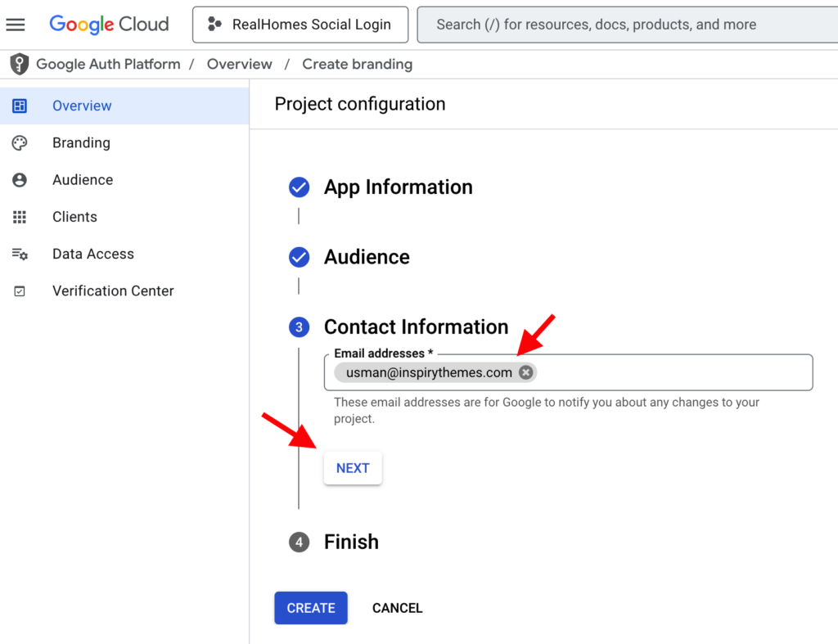The image size is (838, 644).
Task: Remove the usman@inspirythemes.com email chip
Action: coord(526,372)
